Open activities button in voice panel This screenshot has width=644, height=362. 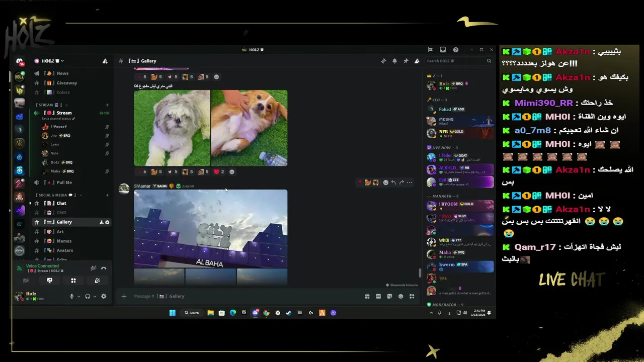click(73, 281)
